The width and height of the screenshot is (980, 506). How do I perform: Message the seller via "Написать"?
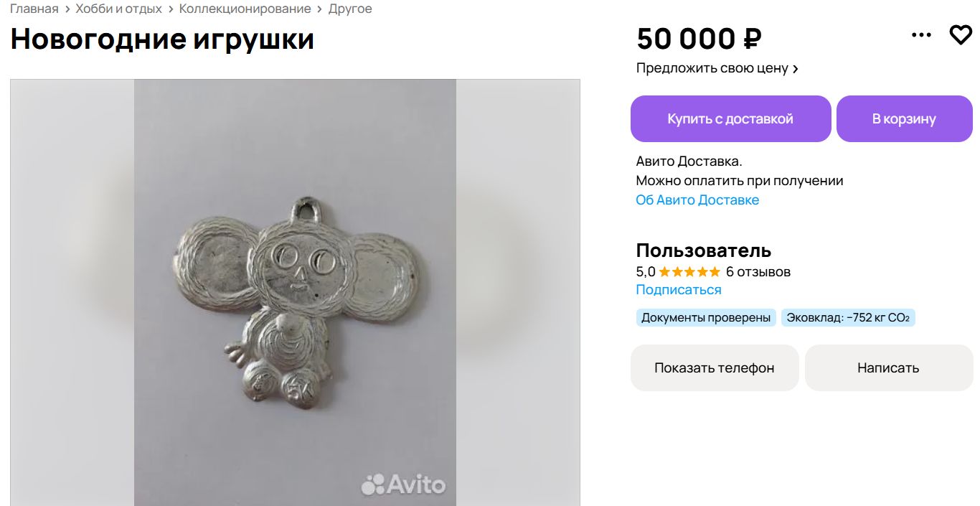888,368
